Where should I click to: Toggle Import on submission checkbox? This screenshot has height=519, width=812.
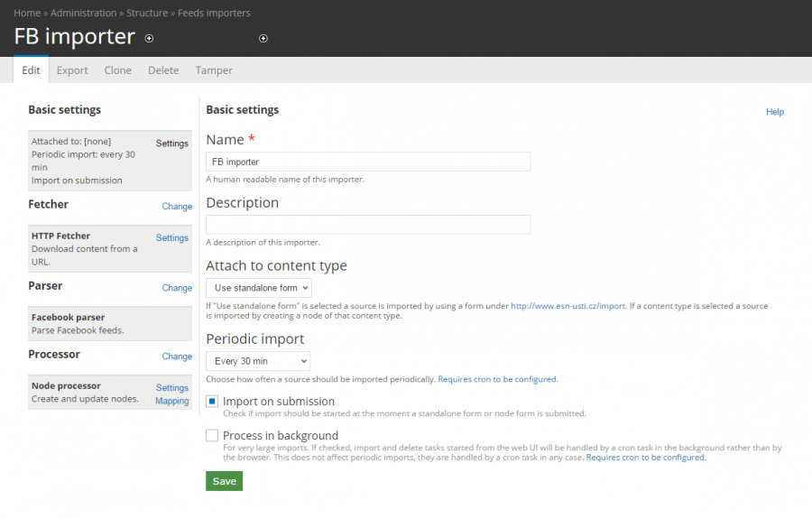pos(212,402)
